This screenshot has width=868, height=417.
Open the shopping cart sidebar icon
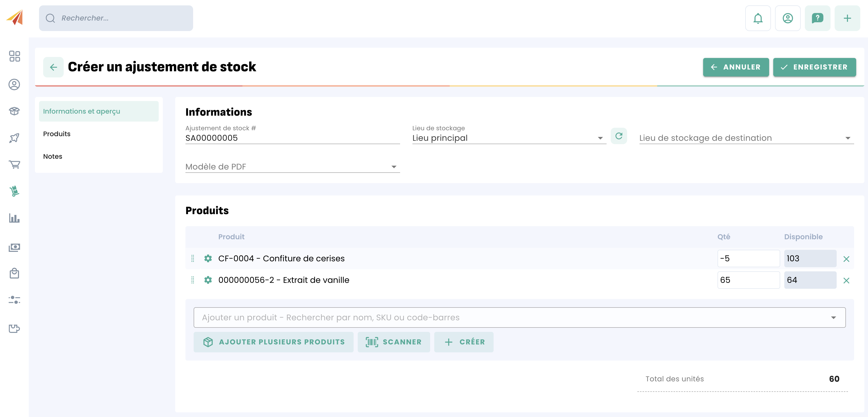coord(14,165)
